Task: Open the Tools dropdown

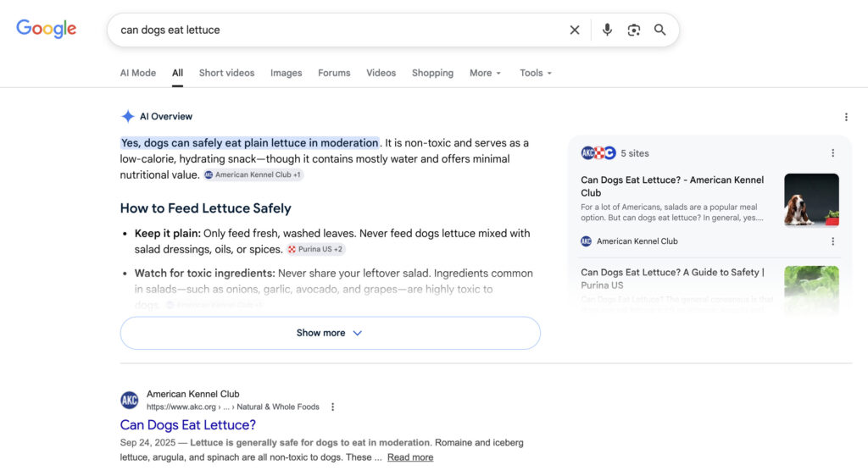Action: click(x=536, y=73)
